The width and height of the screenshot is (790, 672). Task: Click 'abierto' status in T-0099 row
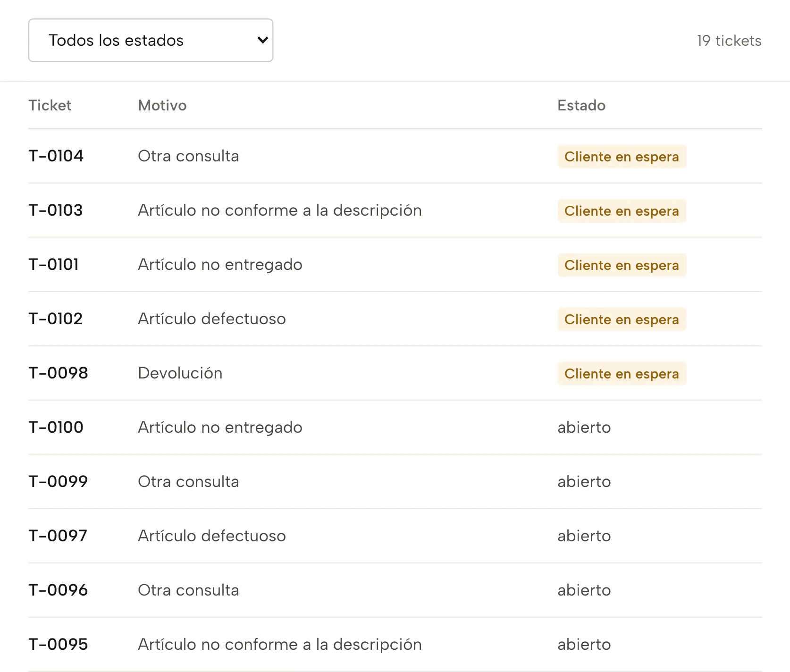(x=584, y=481)
